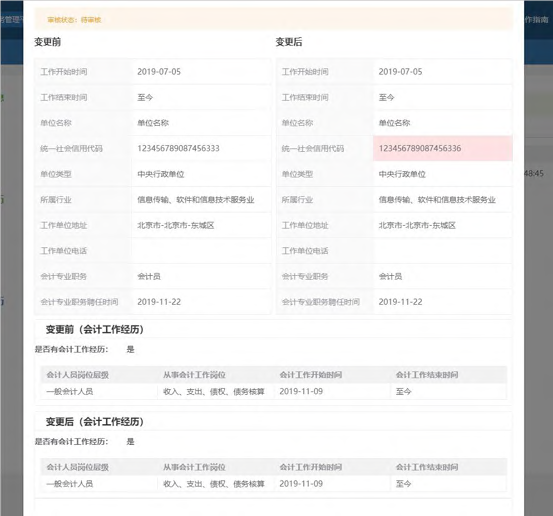Select 2019-11-09 in 变更后 experience table
The width and height of the screenshot is (553, 516).
[301, 484]
